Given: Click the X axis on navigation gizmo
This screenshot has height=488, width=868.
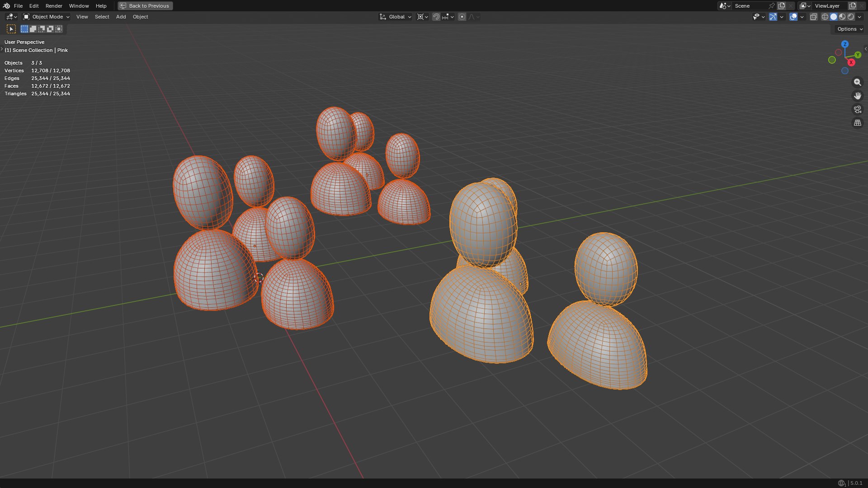Looking at the screenshot, I should 851,62.
